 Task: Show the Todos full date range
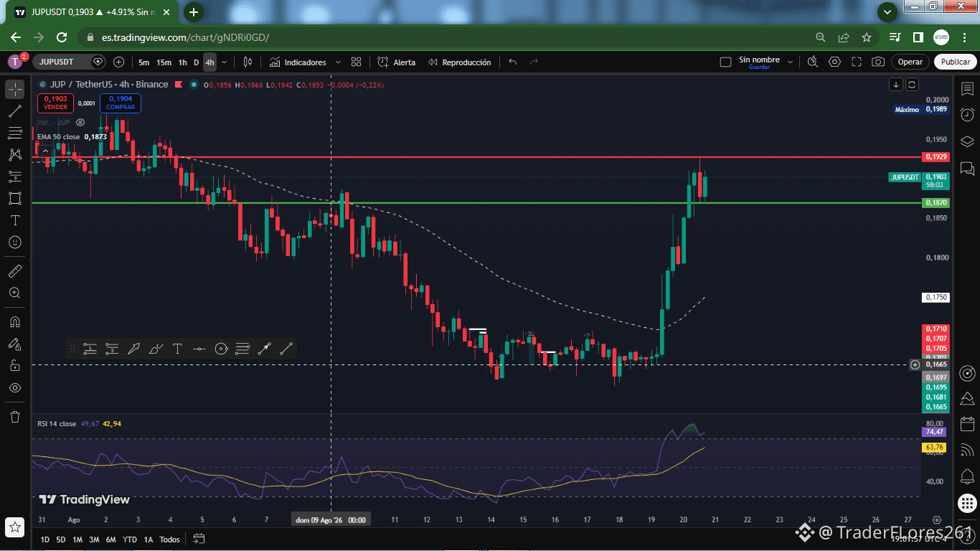coord(169,540)
